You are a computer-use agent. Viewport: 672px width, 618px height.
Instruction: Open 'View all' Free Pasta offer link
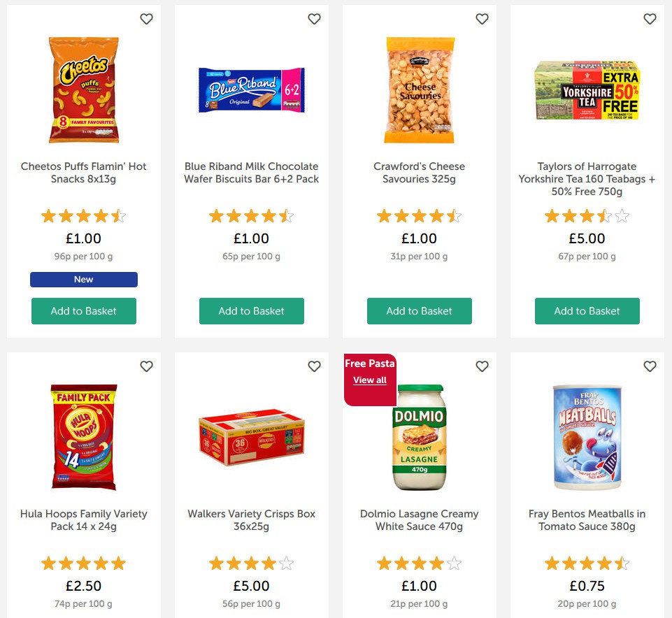[x=370, y=380]
